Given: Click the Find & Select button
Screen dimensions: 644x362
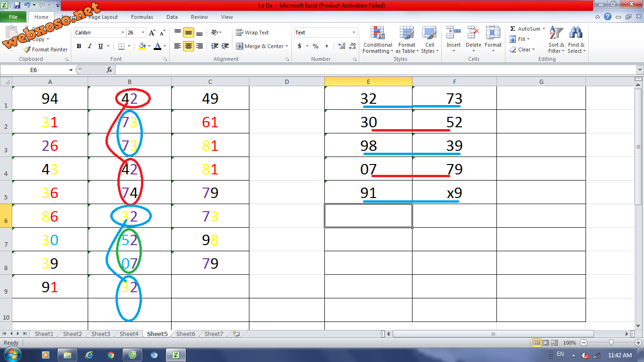Looking at the screenshot, I should (576, 40).
